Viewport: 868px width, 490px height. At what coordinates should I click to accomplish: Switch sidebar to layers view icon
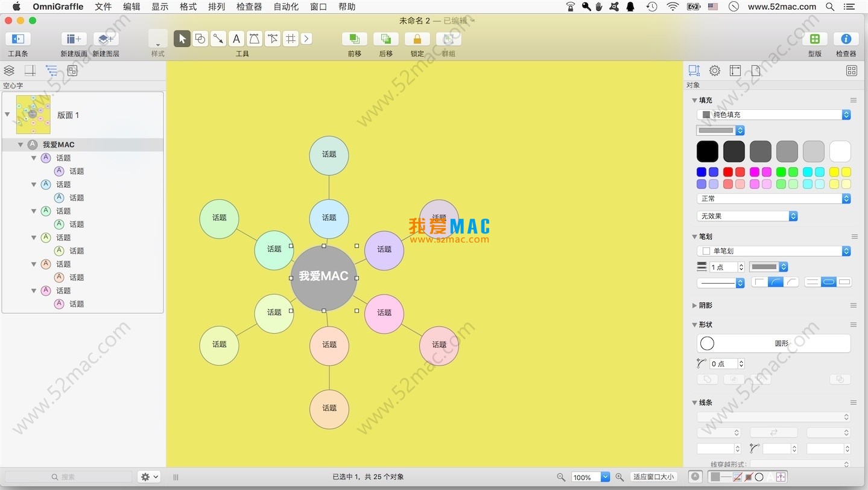coord(9,71)
